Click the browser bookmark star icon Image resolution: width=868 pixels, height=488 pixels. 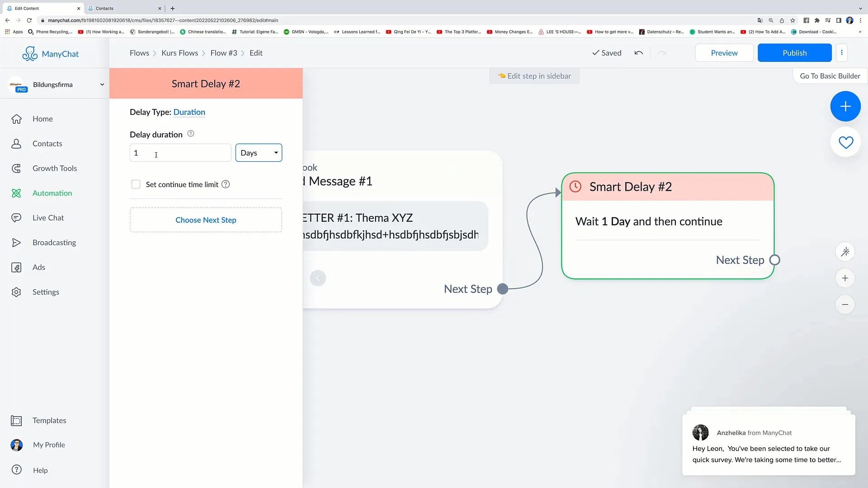[793, 20]
